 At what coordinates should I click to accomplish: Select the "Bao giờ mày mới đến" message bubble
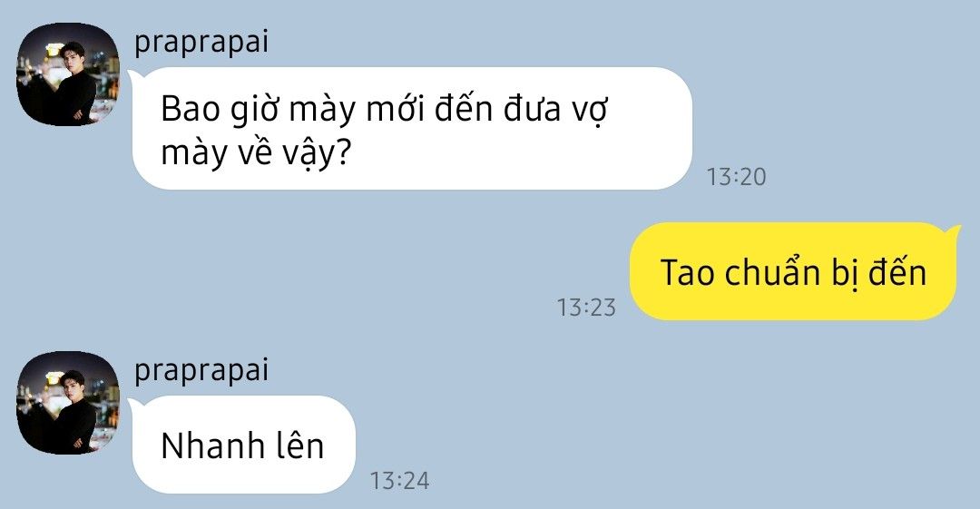click(413, 128)
